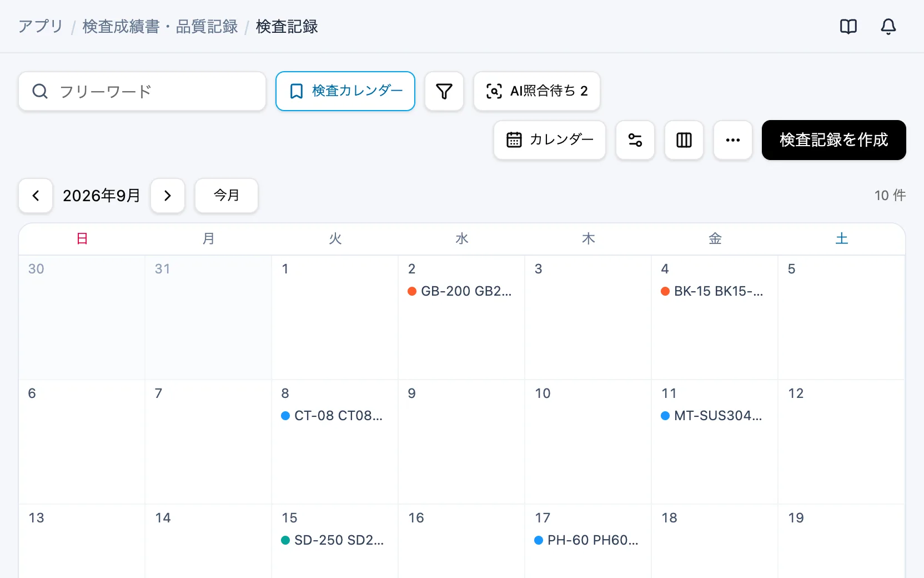This screenshot has height=578, width=924.
Task: Select calendar day 19
Action: click(x=841, y=541)
